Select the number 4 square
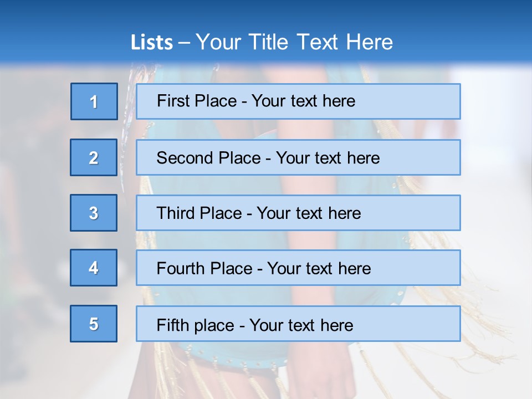 point(94,268)
